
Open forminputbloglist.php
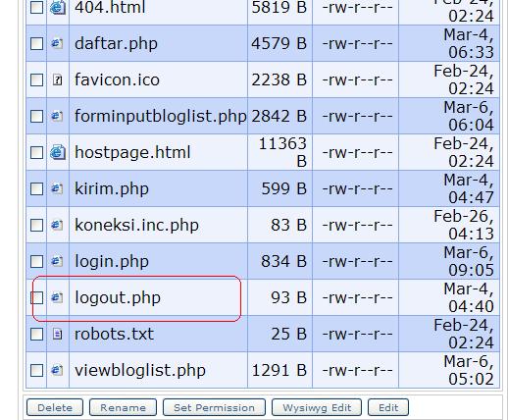point(161,116)
